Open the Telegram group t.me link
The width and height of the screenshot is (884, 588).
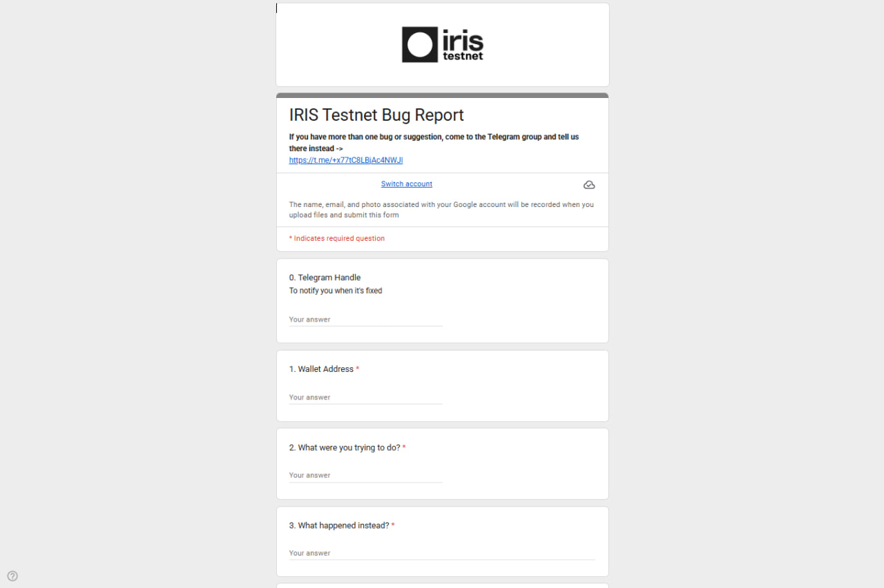(346, 160)
